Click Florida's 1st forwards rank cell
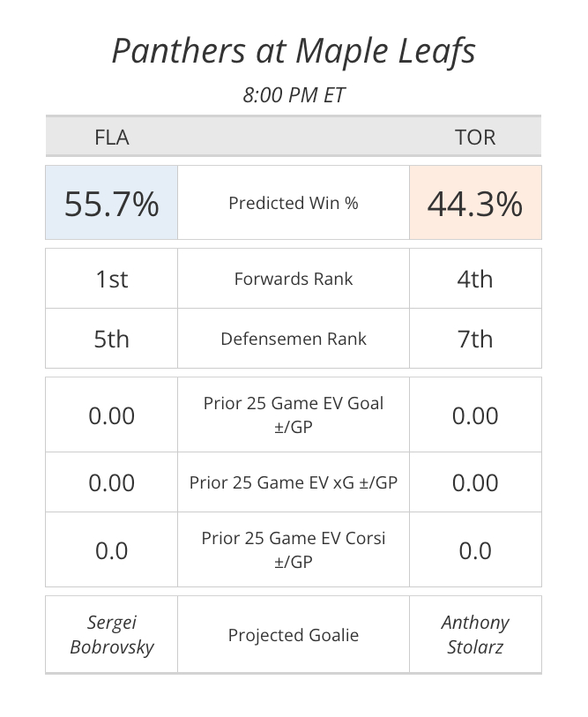 point(112,279)
